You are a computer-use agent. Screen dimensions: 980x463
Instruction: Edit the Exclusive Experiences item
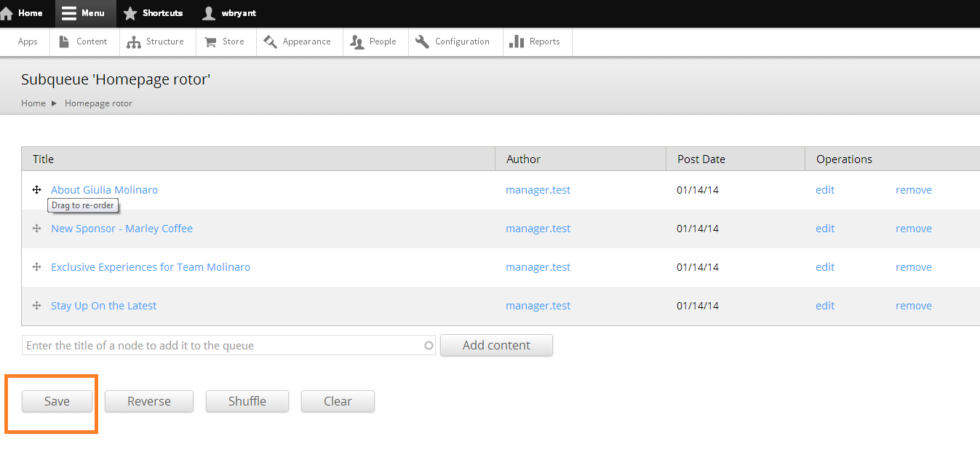pyautogui.click(x=825, y=267)
